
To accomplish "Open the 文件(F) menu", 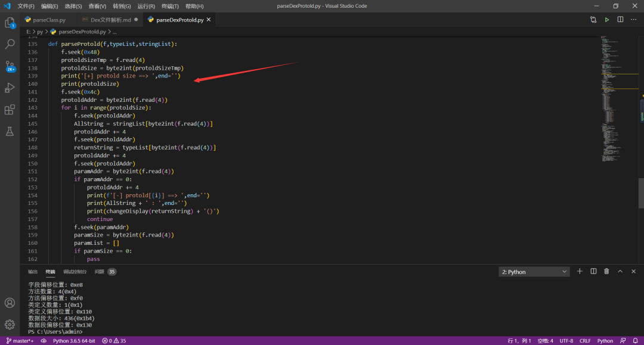I will click(26, 6).
